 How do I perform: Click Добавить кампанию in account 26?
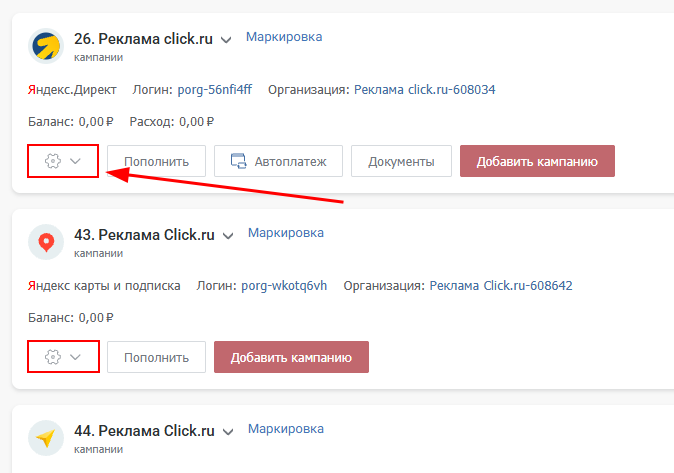pos(537,161)
